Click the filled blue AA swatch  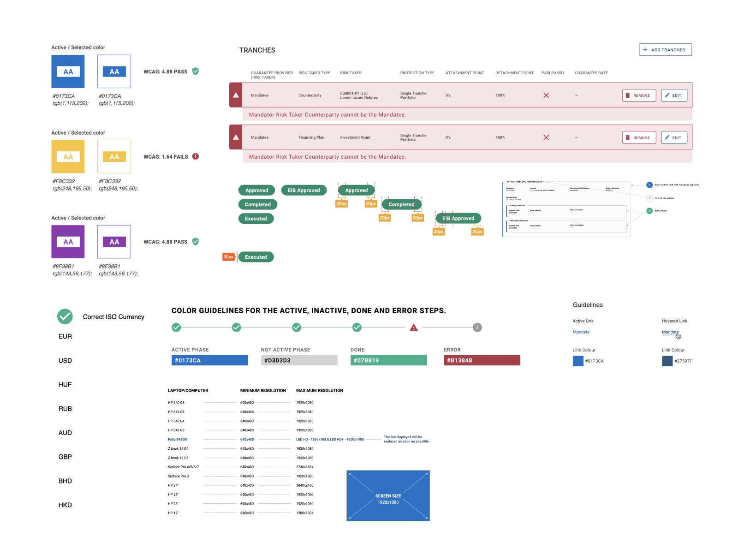pyautogui.click(x=68, y=71)
